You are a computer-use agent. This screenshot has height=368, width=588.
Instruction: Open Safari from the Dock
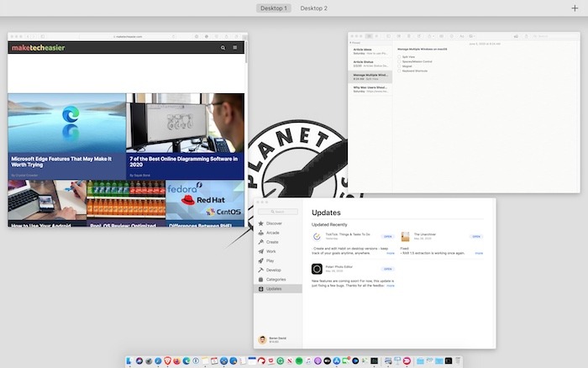(158, 361)
